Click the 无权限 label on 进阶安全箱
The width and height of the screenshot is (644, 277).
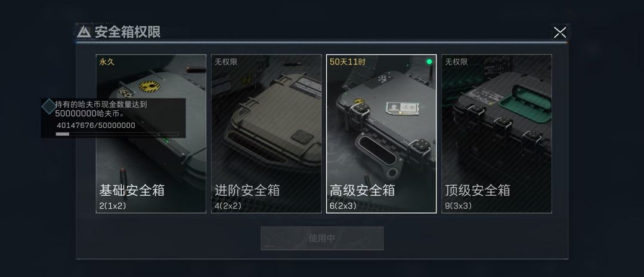226,62
